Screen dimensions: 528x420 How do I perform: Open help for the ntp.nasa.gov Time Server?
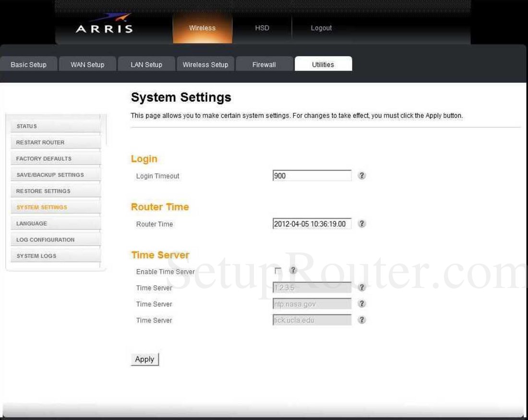(363, 303)
